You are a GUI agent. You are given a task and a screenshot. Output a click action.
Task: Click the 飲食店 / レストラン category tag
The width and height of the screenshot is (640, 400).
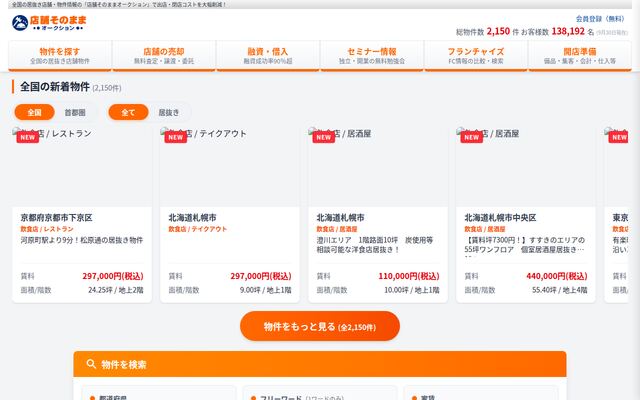click(47, 229)
